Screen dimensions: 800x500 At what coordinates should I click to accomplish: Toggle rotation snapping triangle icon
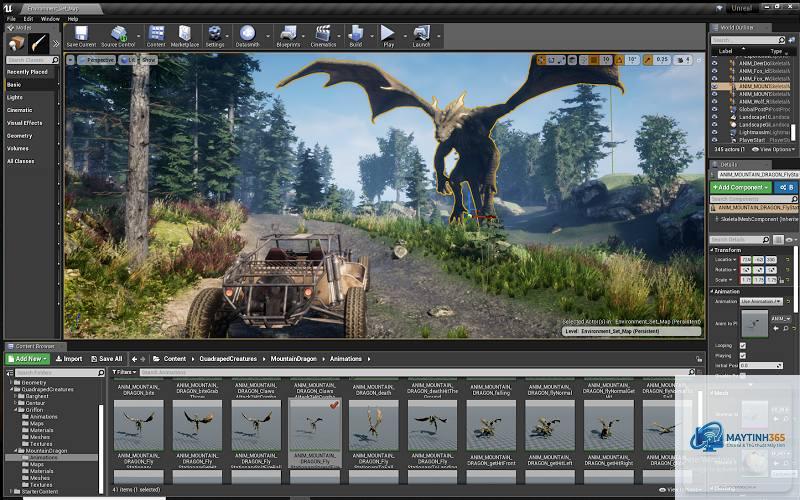[619, 60]
